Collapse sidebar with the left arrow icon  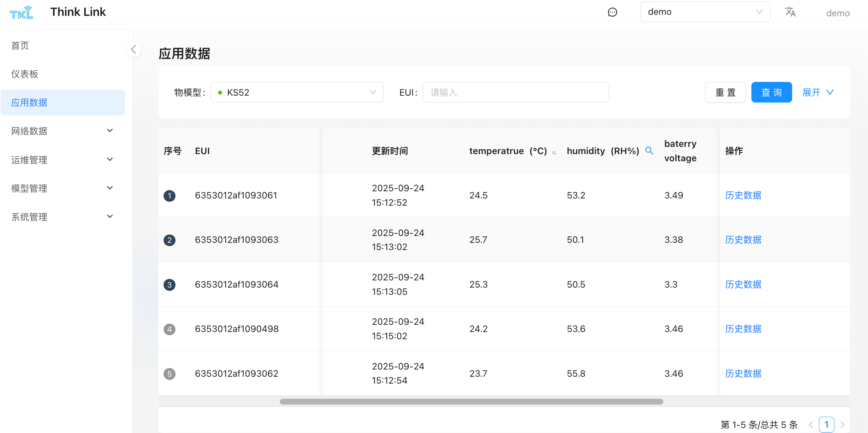point(134,49)
